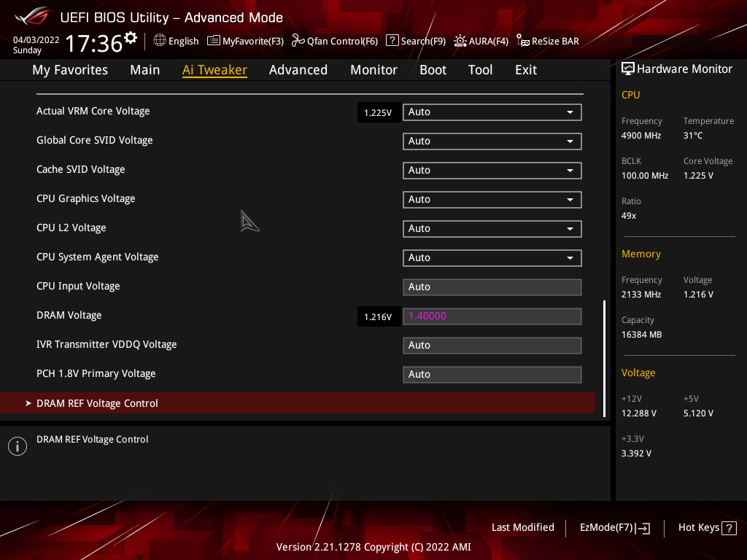The image size is (747, 560).
Task: Click Search(F9) label
Action: (423, 42)
